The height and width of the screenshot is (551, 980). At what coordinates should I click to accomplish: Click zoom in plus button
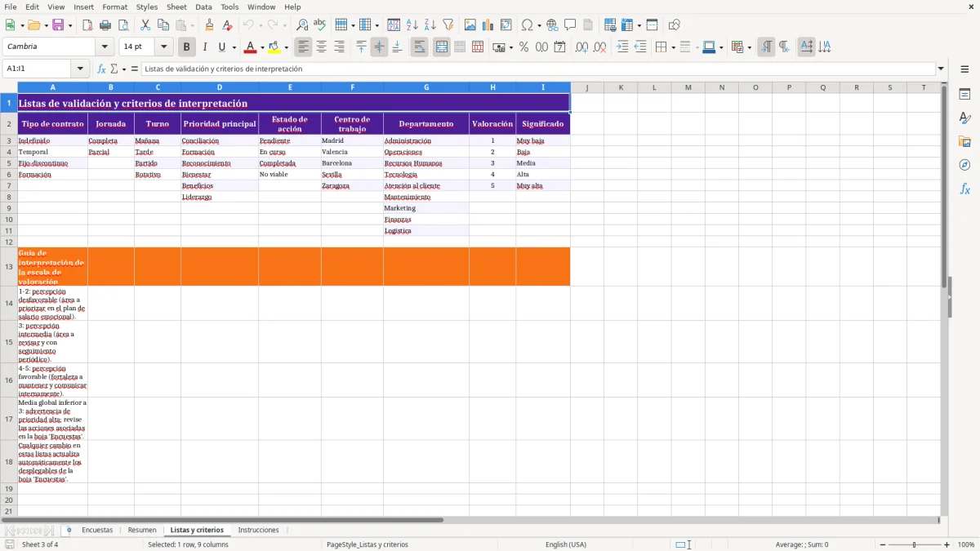click(947, 544)
